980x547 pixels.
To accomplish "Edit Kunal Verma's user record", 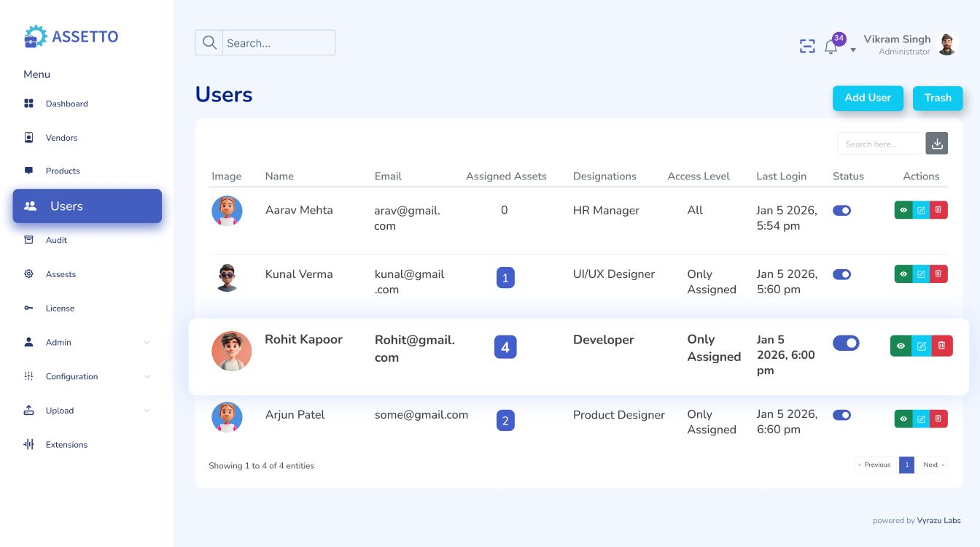I will [921, 274].
